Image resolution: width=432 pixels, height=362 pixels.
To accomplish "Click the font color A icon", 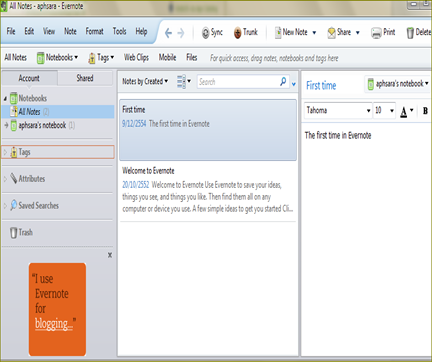I will pyautogui.click(x=403, y=111).
